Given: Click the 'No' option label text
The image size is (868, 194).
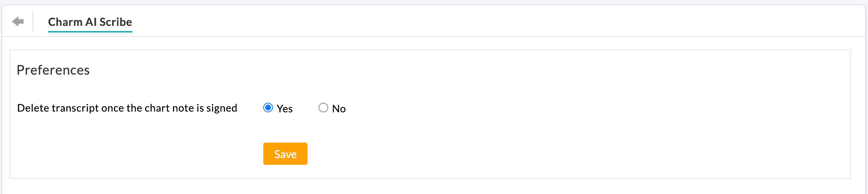Looking at the screenshot, I should click(x=339, y=109).
